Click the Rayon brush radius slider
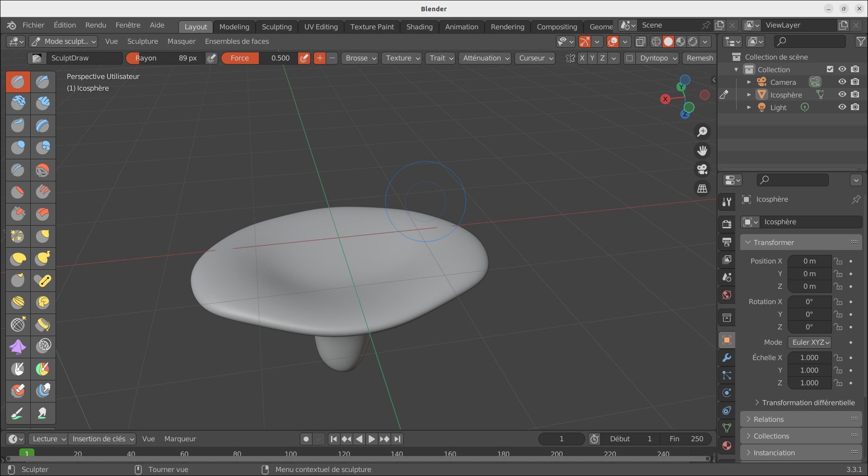 tap(165, 58)
